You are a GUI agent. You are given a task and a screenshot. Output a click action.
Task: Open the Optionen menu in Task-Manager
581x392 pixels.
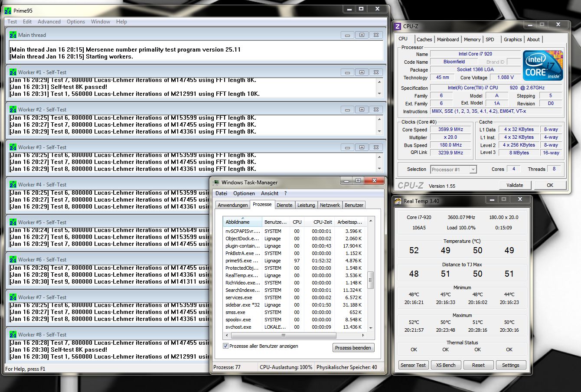tap(244, 193)
